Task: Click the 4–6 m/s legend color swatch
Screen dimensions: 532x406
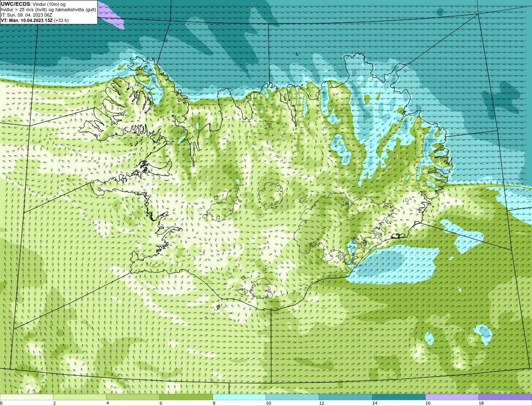Action: [x=133, y=397]
